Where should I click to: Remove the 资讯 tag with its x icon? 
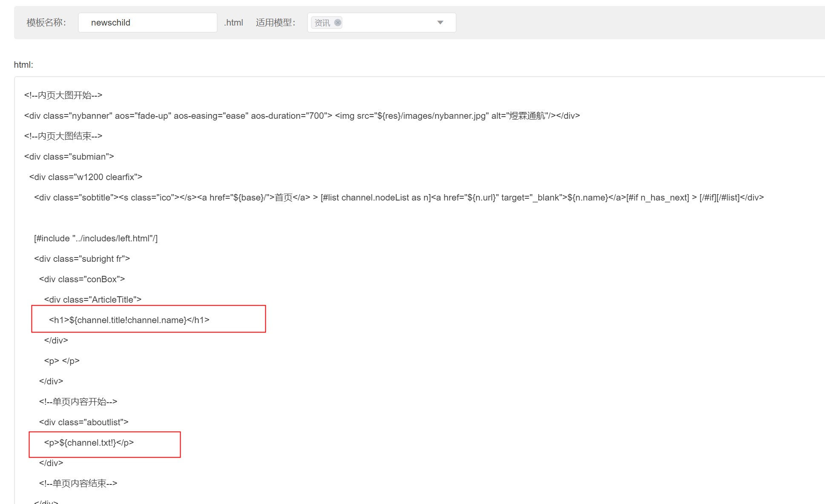point(338,23)
